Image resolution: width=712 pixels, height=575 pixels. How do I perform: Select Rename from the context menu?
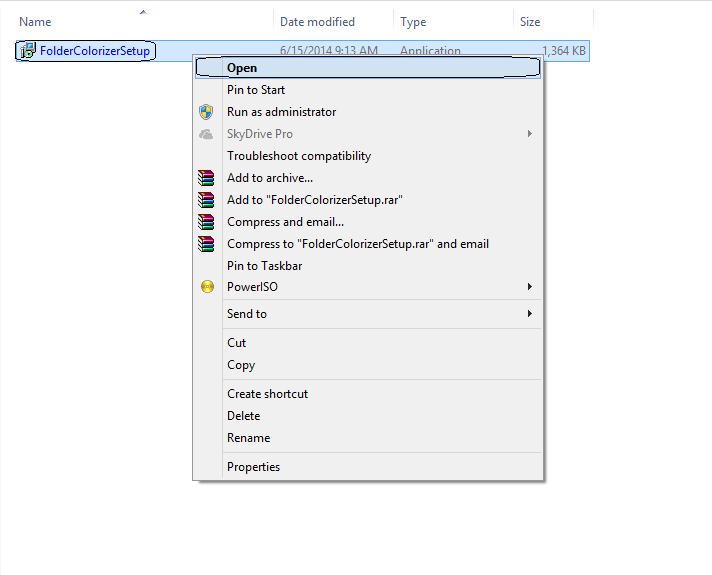point(368,438)
